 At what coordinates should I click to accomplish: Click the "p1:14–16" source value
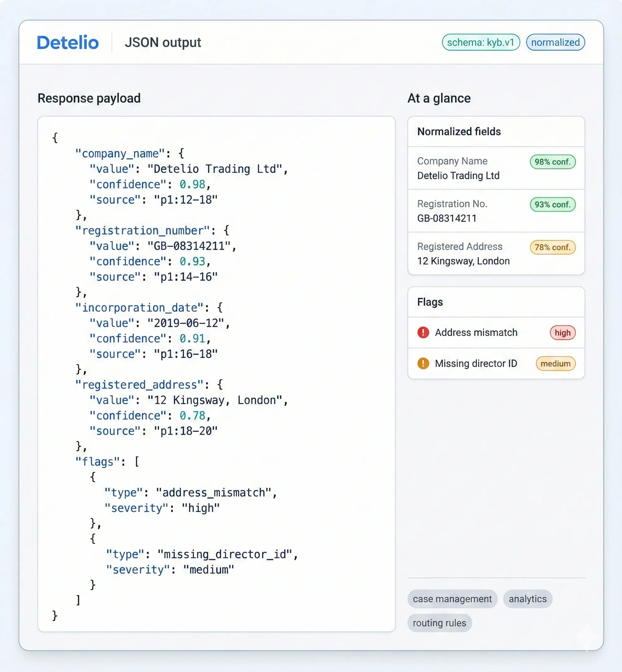186,277
